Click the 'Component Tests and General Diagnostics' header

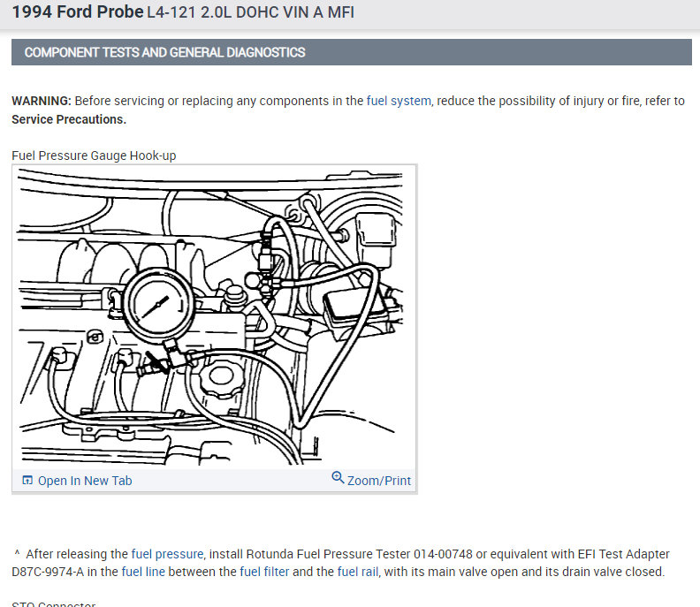coord(164,52)
